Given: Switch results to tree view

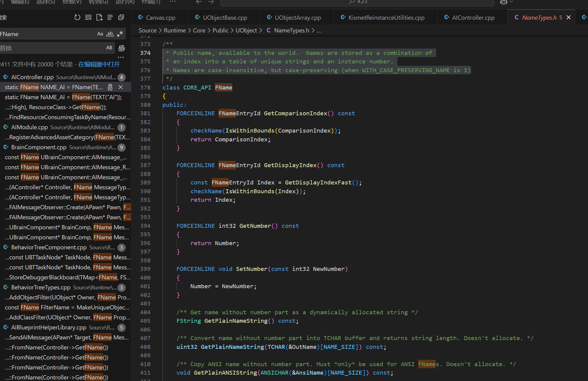Looking at the screenshot, I should pyautogui.click(x=110, y=18).
